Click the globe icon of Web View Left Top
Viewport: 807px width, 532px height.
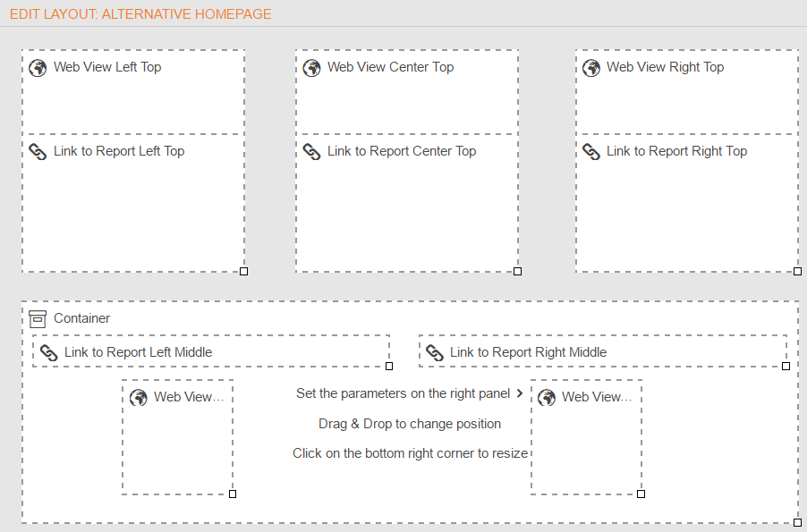38,68
